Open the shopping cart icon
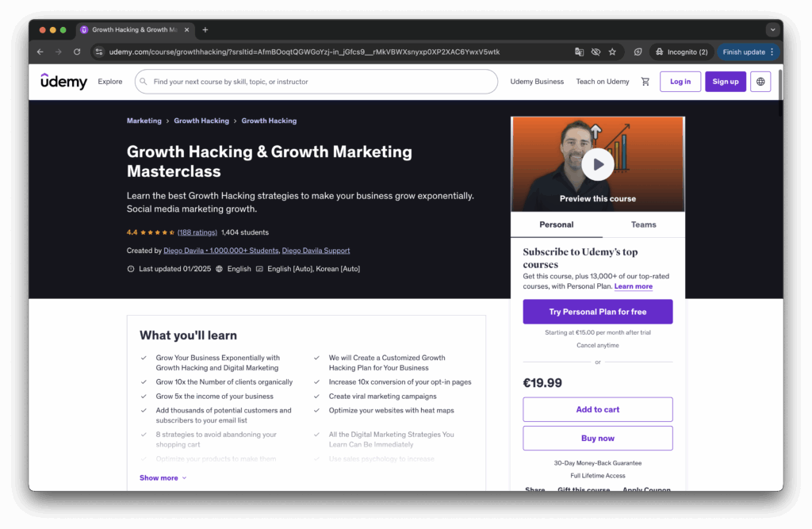 point(645,82)
